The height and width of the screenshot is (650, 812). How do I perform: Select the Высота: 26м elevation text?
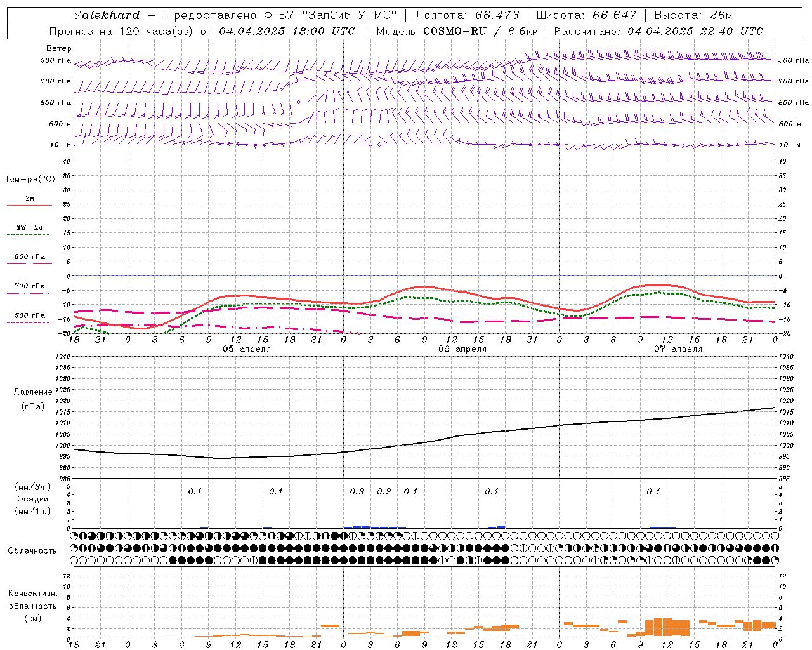pos(693,15)
